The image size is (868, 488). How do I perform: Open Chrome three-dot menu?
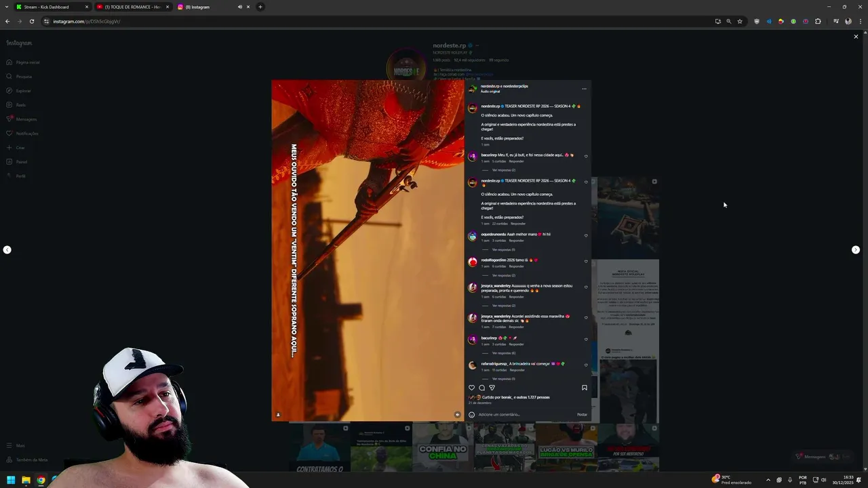coord(859,22)
